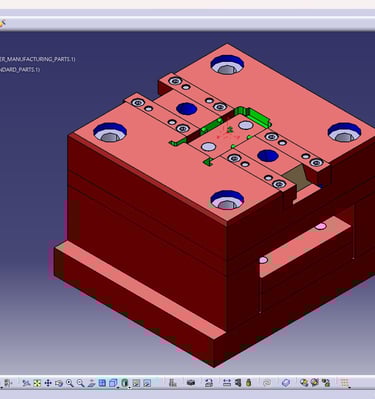Click the Measure Inertia weight icon
Viewport: 375px width, 399px height.
tap(249, 383)
